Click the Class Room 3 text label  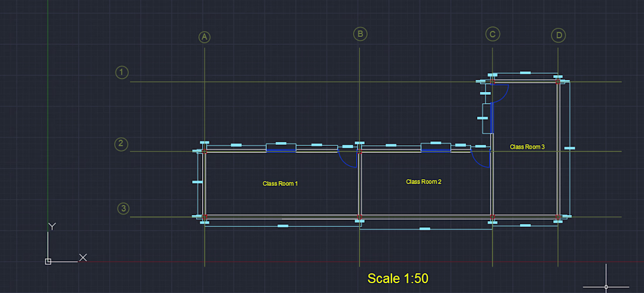[527, 146]
